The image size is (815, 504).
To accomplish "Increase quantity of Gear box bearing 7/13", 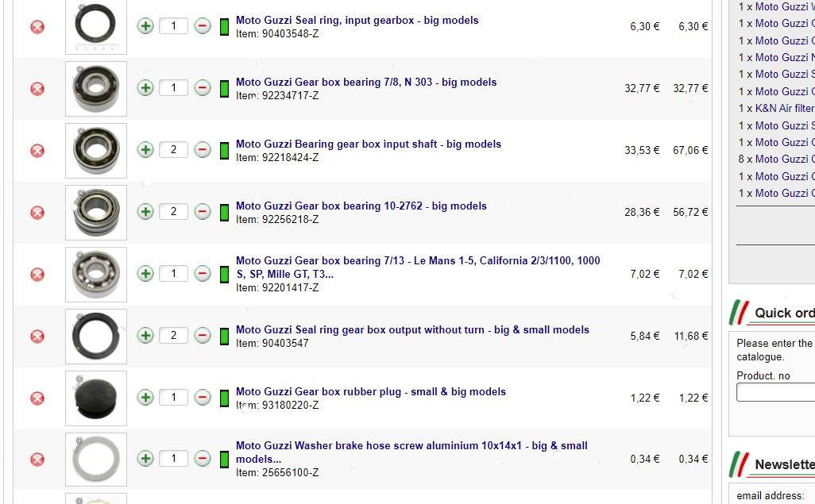I will click(x=145, y=273).
